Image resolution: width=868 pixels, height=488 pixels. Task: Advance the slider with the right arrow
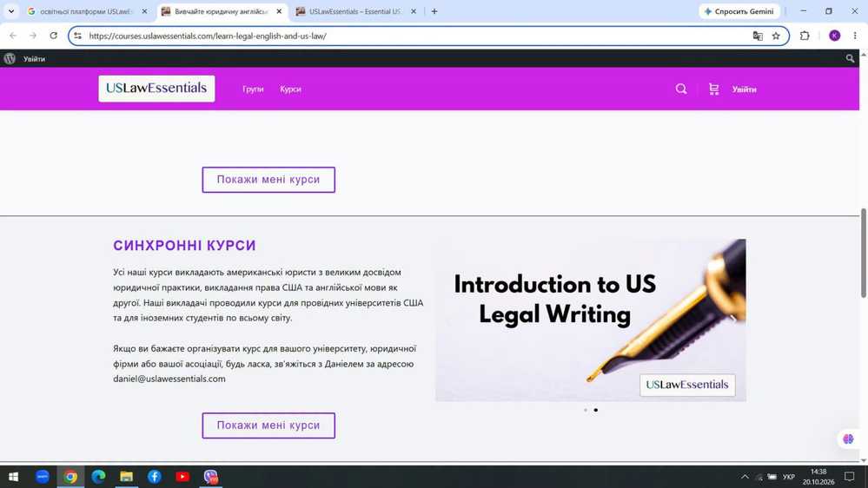[733, 319]
